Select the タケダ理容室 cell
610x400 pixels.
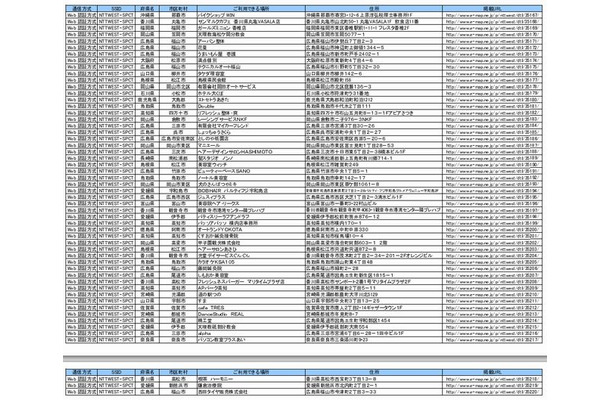(x=251, y=74)
